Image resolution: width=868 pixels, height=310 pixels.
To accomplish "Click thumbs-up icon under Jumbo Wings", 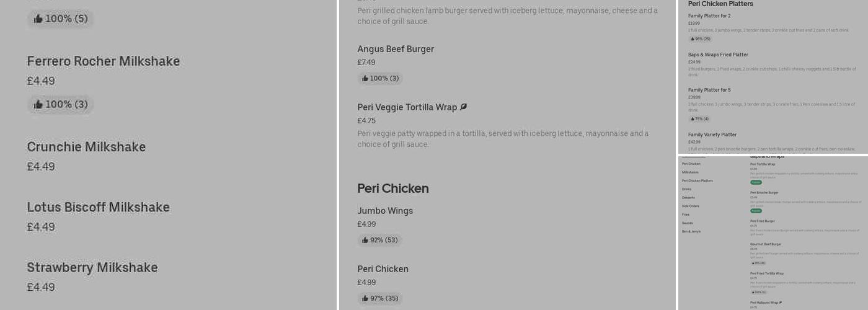I will (365, 240).
